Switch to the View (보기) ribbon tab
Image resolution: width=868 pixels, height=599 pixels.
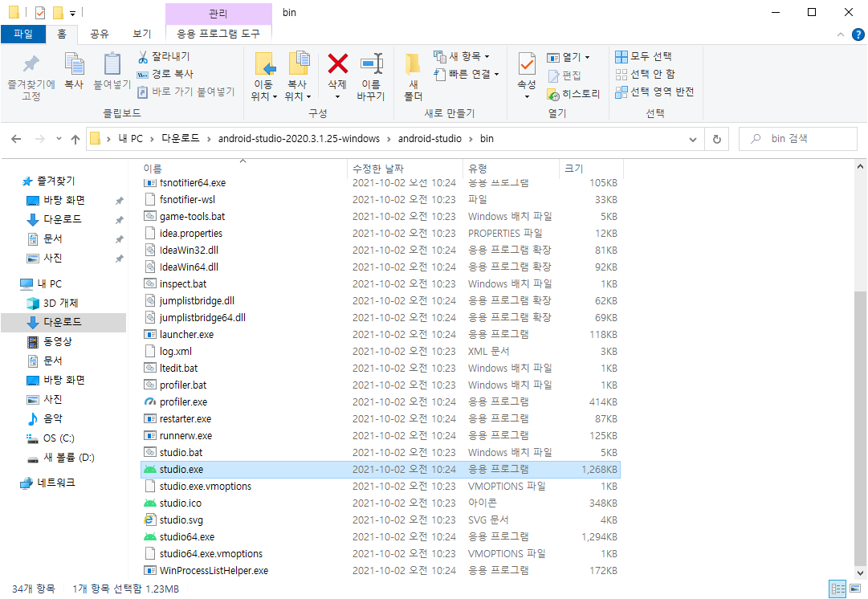coord(141,34)
